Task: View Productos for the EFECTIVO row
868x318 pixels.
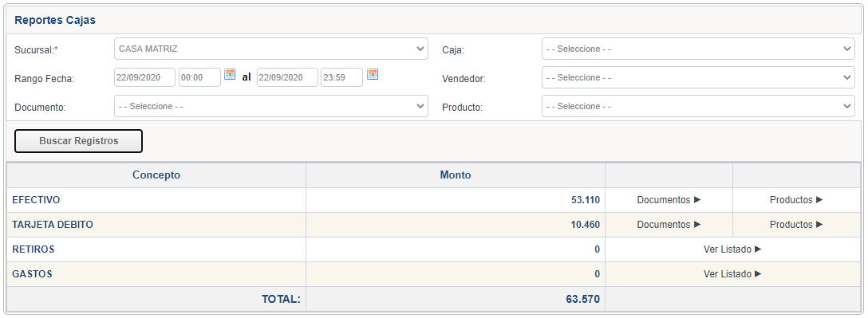Action: coord(796,200)
